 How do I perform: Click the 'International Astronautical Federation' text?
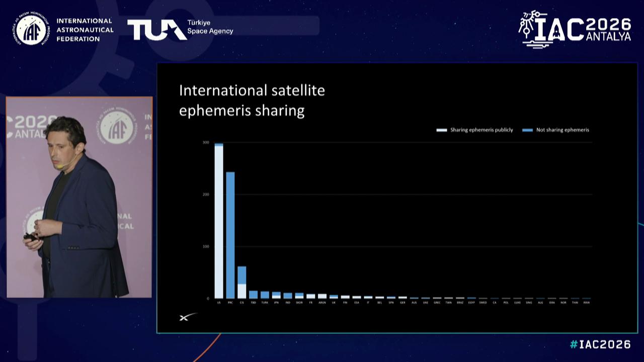coord(85,30)
